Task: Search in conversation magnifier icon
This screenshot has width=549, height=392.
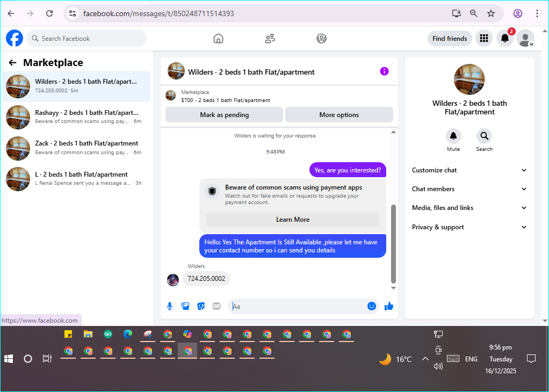Action: coord(484,136)
